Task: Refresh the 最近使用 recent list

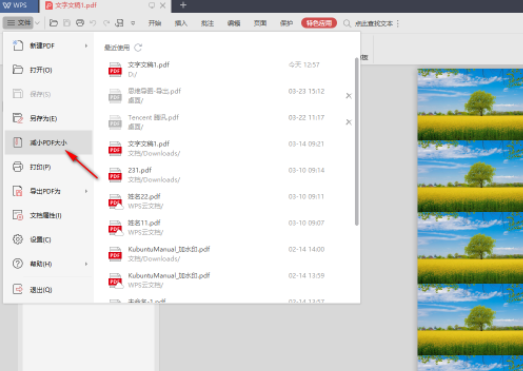Action: 138,48
